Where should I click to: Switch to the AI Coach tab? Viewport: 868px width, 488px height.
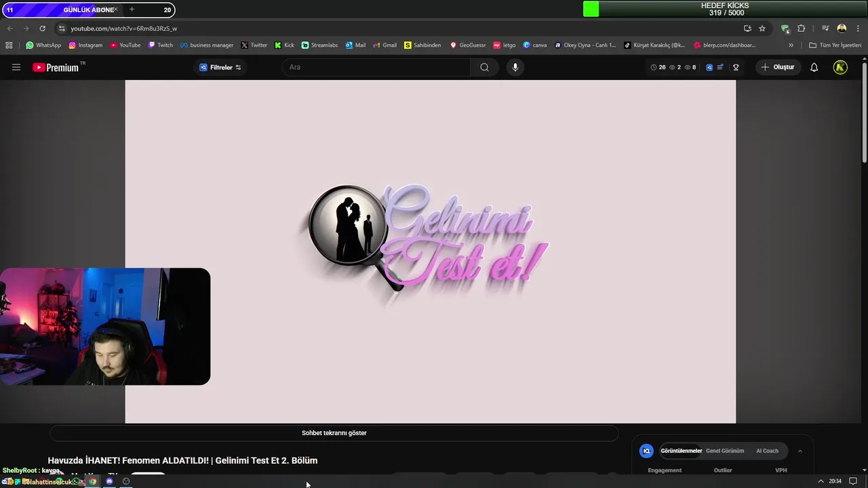pyautogui.click(x=767, y=451)
